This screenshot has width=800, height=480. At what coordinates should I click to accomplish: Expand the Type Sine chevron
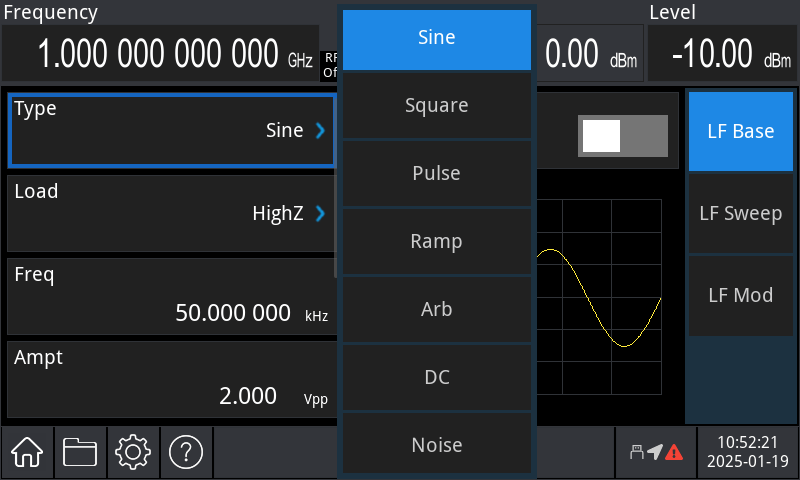pos(320,131)
